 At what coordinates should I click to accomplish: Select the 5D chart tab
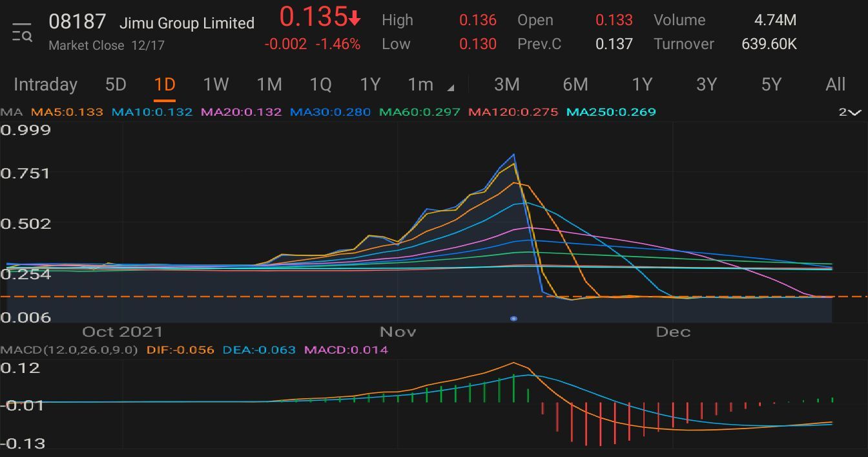pyautogui.click(x=116, y=85)
